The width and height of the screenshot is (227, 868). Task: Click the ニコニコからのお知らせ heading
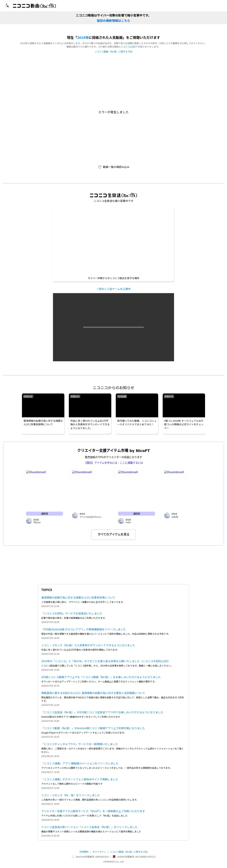coord(113,387)
